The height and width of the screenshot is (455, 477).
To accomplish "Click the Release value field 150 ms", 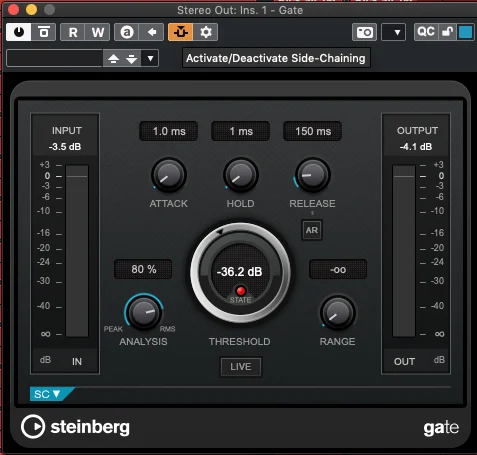I will point(313,131).
